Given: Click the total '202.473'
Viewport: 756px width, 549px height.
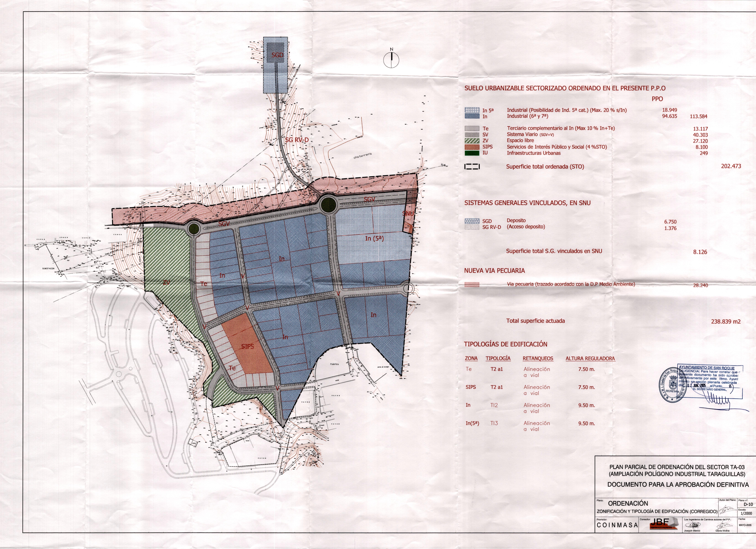Looking at the screenshot, I should [731, 166].
